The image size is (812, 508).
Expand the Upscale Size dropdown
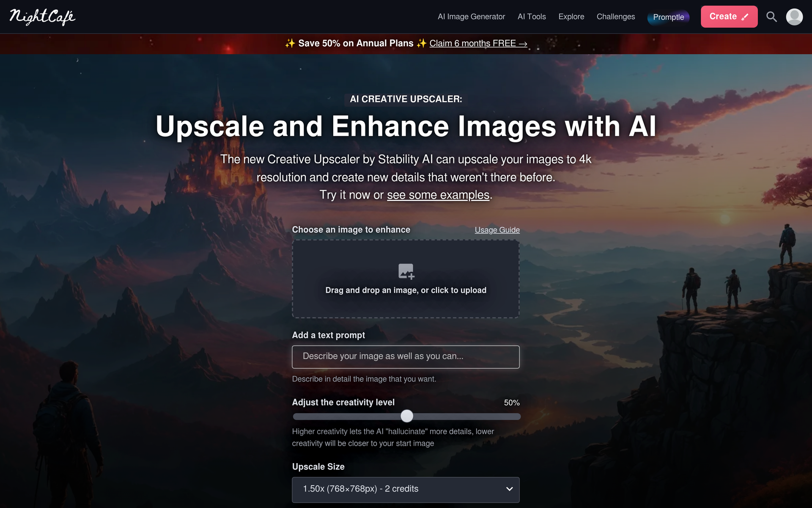[406, 490]
